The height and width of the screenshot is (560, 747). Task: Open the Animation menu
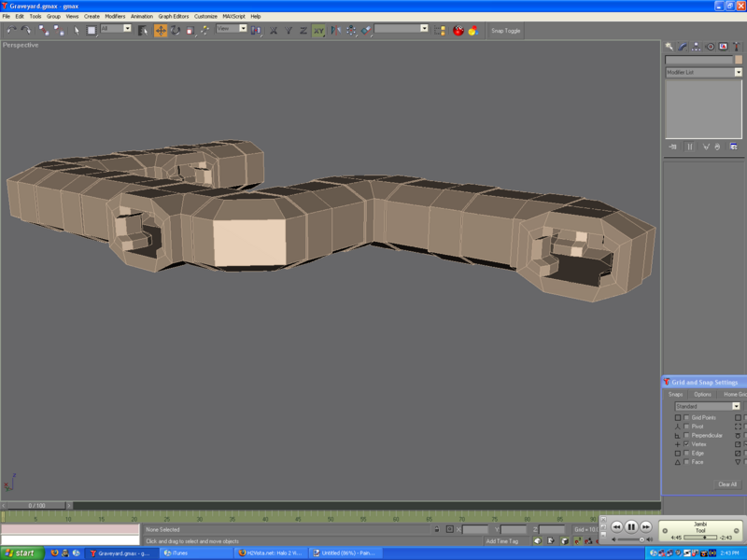coord(142,16)
